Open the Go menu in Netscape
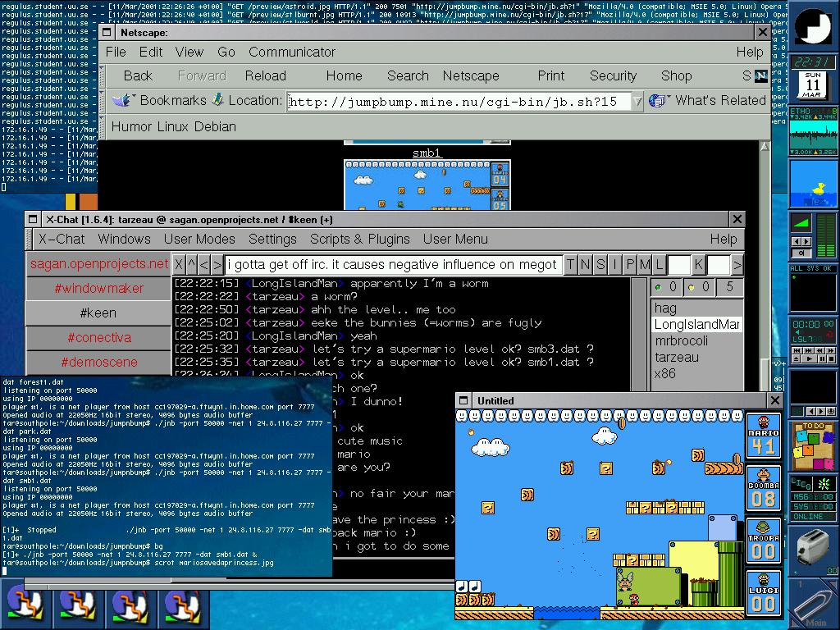The width and height of the screenshot is (840, 630). (226, 52)
